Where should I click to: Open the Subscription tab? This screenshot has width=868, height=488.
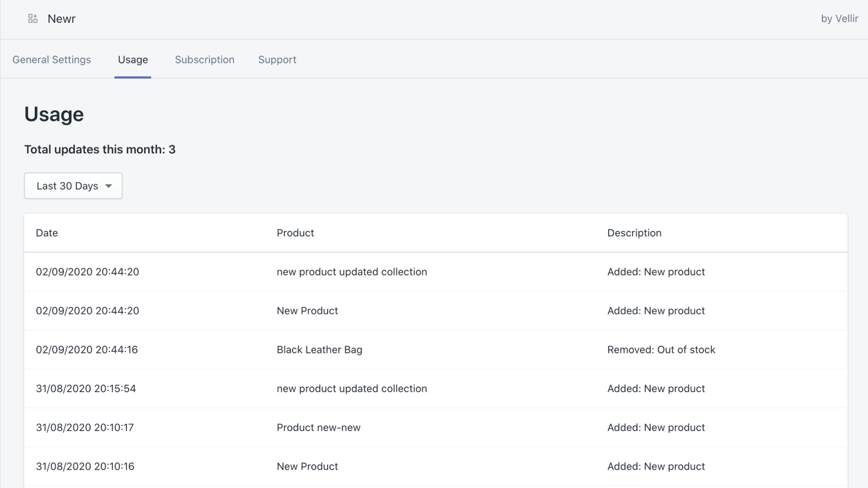coord(205,60)
